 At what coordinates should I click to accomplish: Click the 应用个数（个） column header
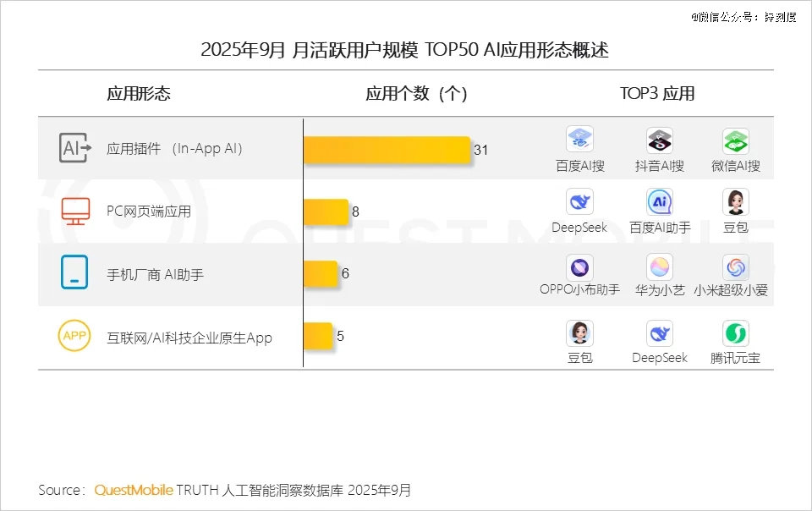[x=416, y=94]
